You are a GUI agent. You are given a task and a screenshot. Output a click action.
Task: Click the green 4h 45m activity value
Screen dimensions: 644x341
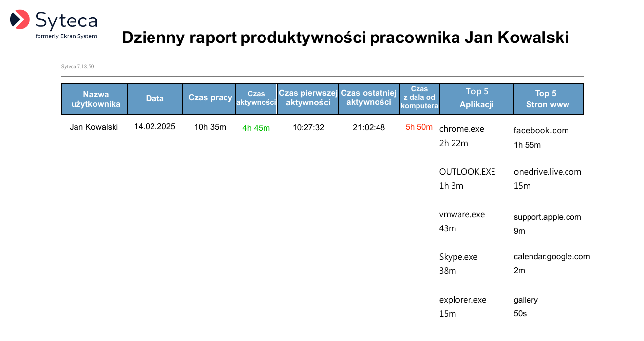coord(256,128)
